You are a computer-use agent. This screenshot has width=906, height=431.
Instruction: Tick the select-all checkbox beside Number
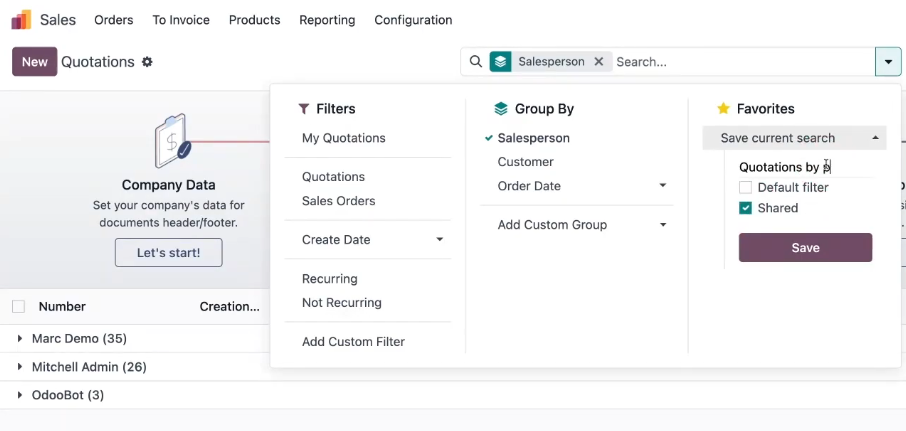(18, 307)
